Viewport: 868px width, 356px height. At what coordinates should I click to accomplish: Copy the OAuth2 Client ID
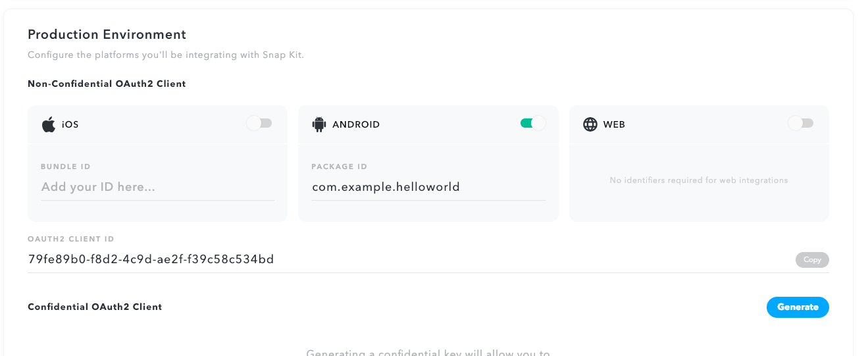(812, 260)
